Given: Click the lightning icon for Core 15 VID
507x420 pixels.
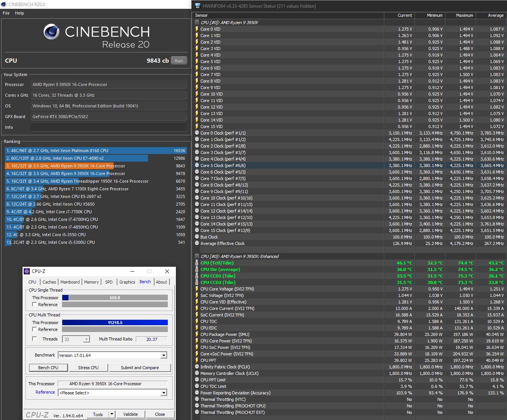Looking at the screenshot, I should tap(197, 126).
